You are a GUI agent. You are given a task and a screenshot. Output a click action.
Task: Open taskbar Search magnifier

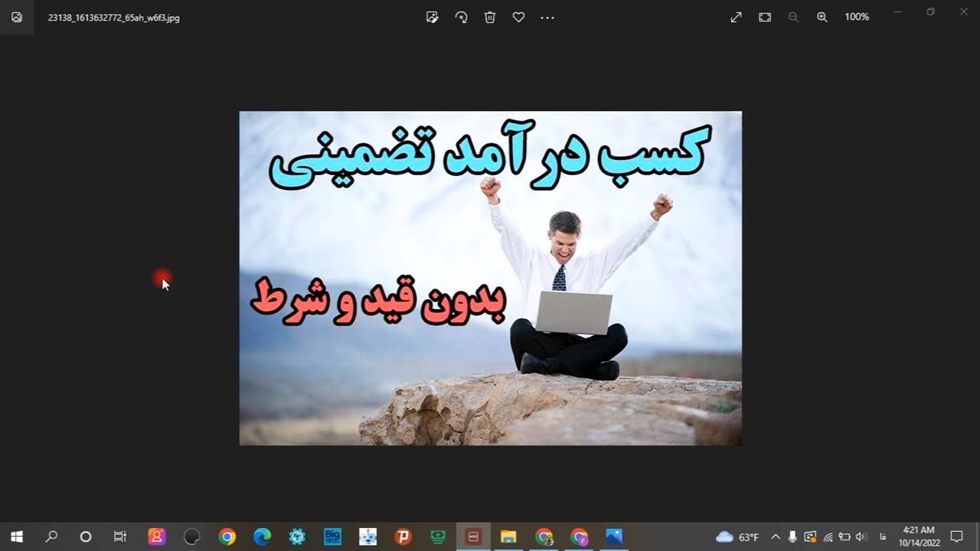pos(51,536)
